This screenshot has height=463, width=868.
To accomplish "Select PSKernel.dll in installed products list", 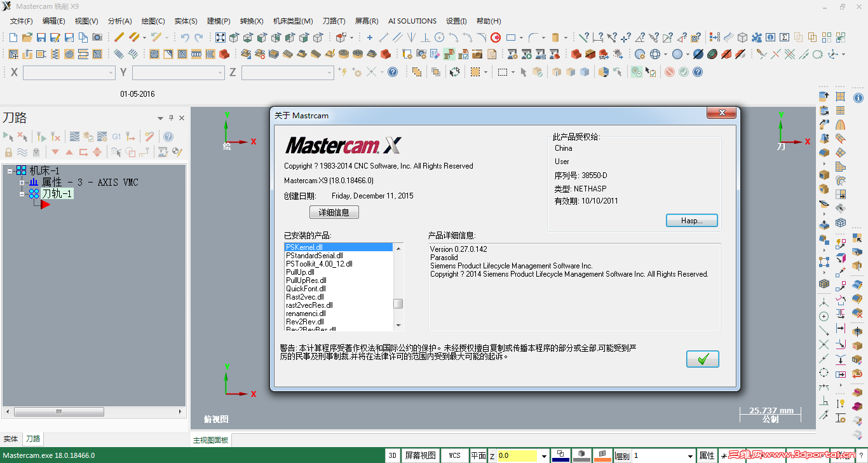I will pos(339,247).
